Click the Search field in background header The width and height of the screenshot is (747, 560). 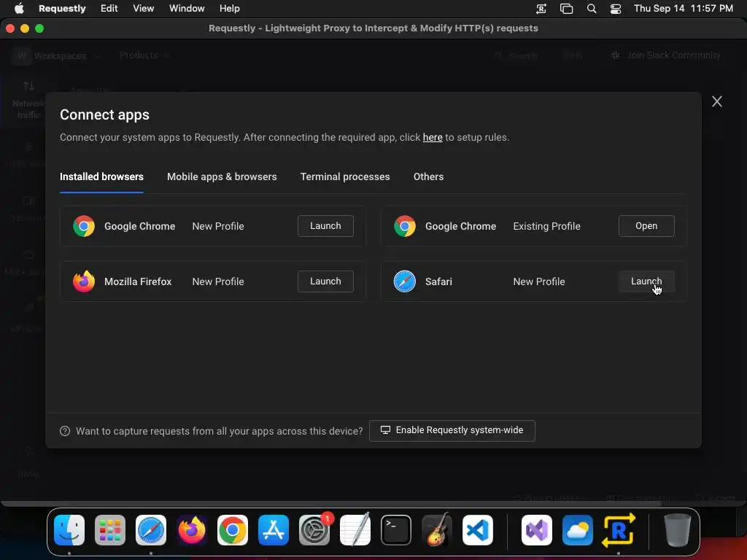tap(516, 55)
